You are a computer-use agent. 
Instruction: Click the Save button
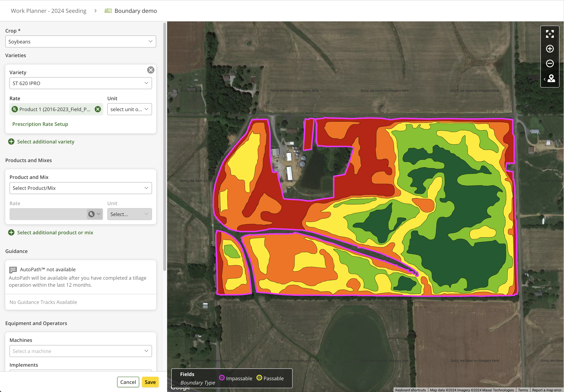click(150, 382)
